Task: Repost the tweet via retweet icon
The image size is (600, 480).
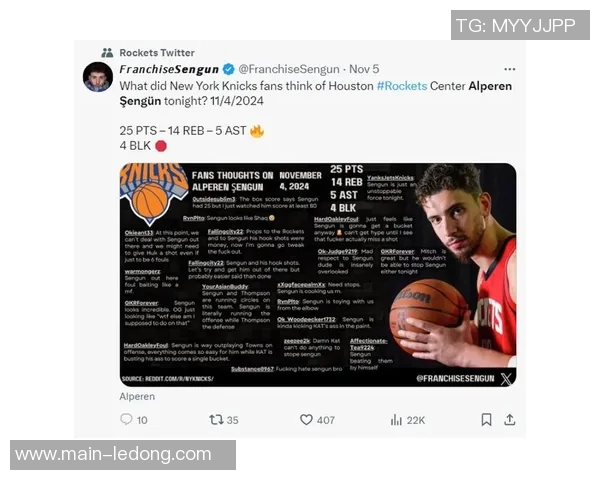Action: pos(216,420)
